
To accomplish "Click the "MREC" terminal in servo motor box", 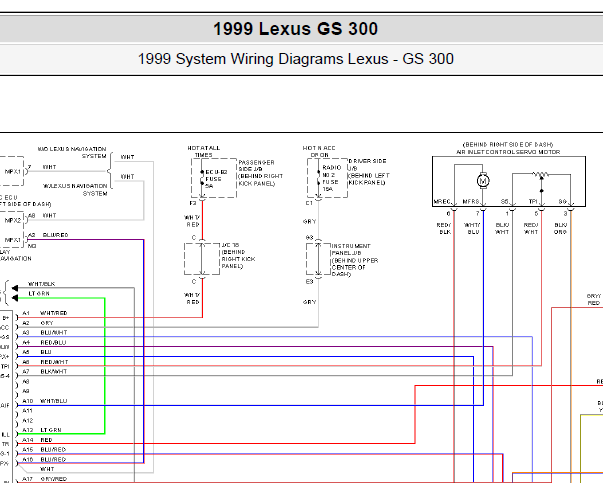I will tap(442, 202).
